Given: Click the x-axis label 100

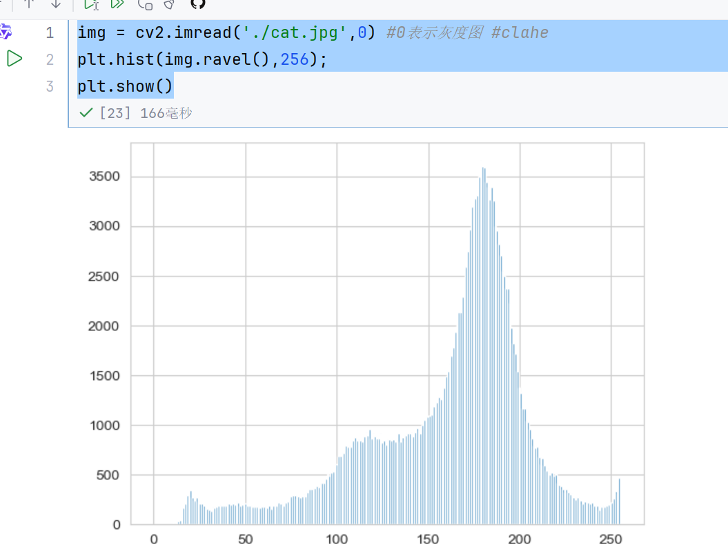Looking at the screenshot, I should point(337,539).
